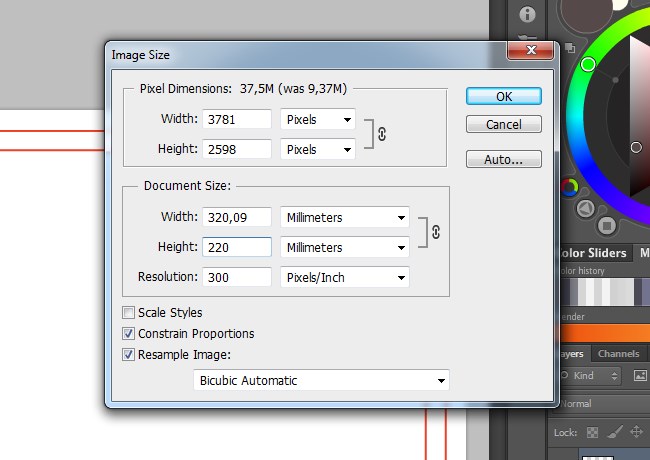
Task: Click the color wheel mode icon
Action: click(x=569, y=186)
